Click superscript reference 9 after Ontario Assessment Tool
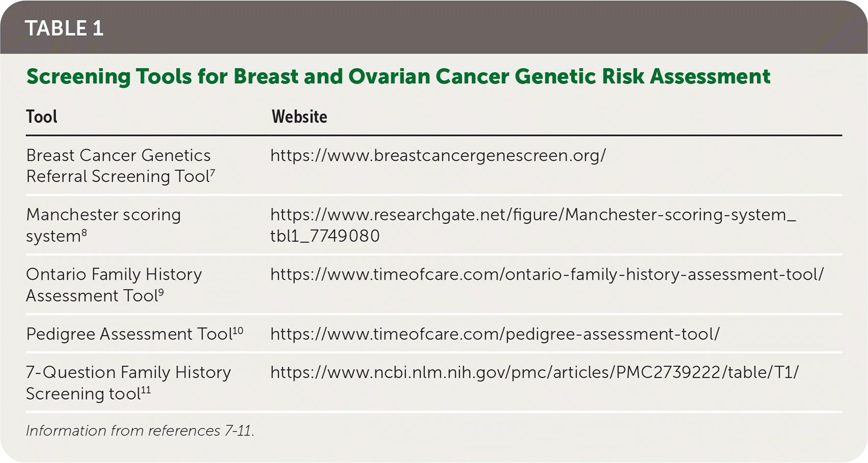The width and height of the screenshot is (868, 463). [161, 292]
